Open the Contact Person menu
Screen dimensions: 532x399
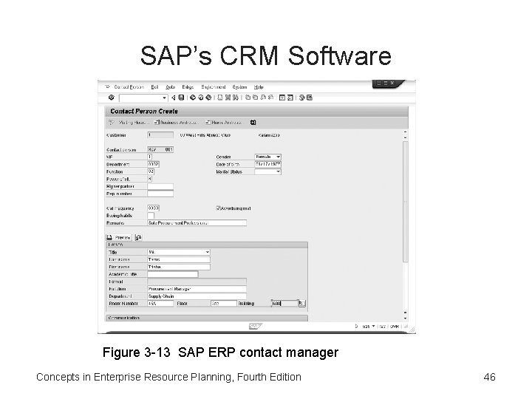click(129, 87)
